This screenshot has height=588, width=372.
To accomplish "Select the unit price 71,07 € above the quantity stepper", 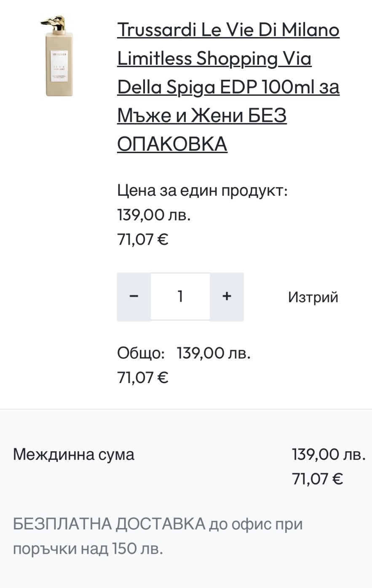I will pos(142,239).
